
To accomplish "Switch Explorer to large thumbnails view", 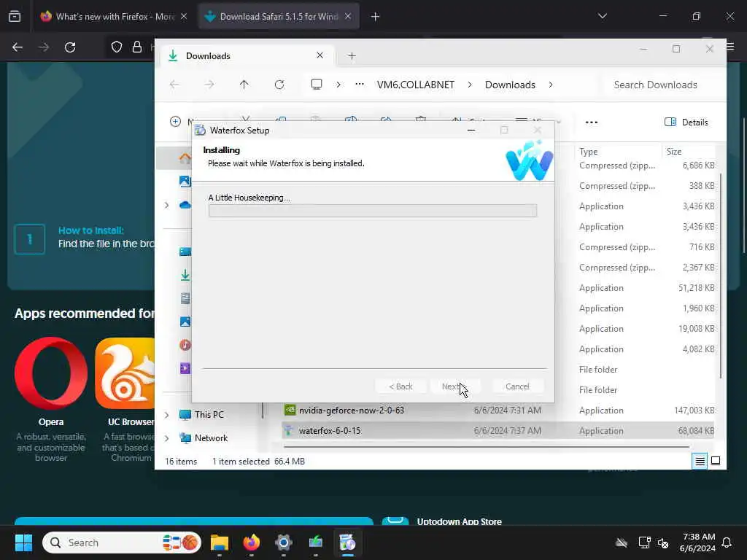I will pyautogui.click(x=715, y=461).
